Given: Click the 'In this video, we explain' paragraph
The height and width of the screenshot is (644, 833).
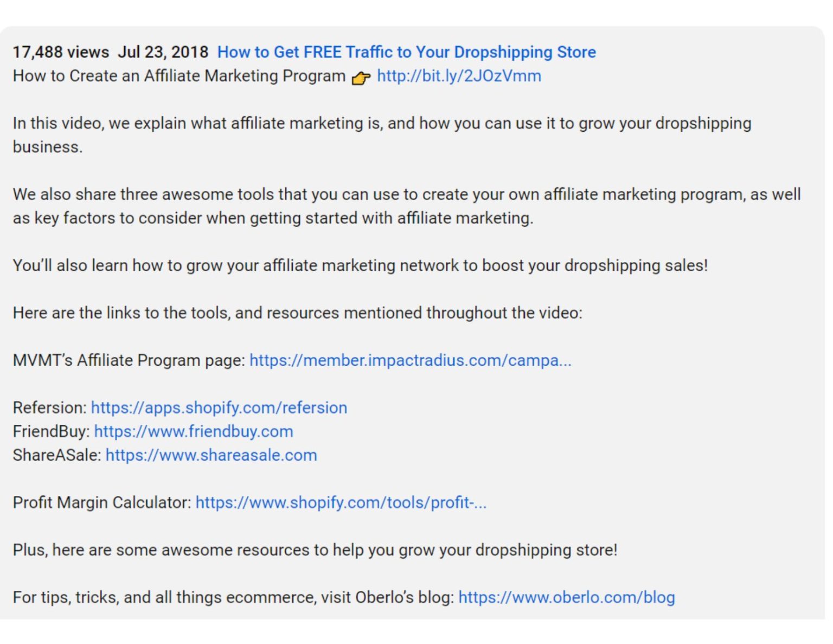Looking at the screenshot, I should [x=382, y=135].
